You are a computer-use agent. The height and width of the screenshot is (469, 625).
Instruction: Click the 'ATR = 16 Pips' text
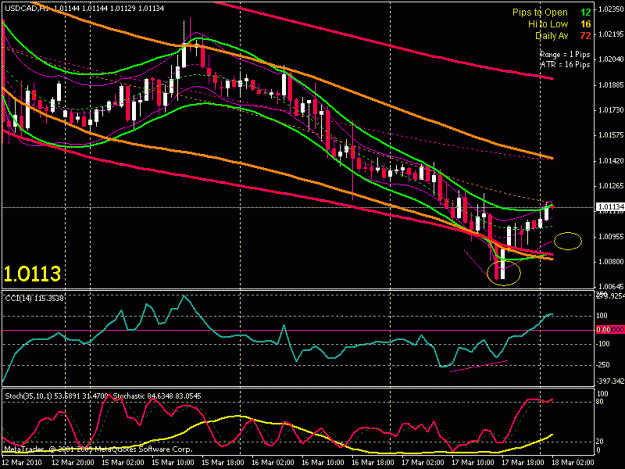[x=565, y=64]
